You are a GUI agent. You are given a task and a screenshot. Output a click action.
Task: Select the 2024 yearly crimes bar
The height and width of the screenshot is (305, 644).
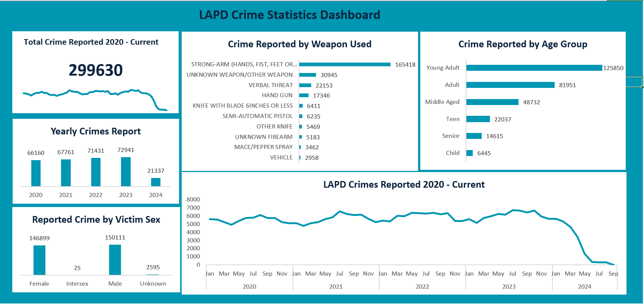[156, 182]
